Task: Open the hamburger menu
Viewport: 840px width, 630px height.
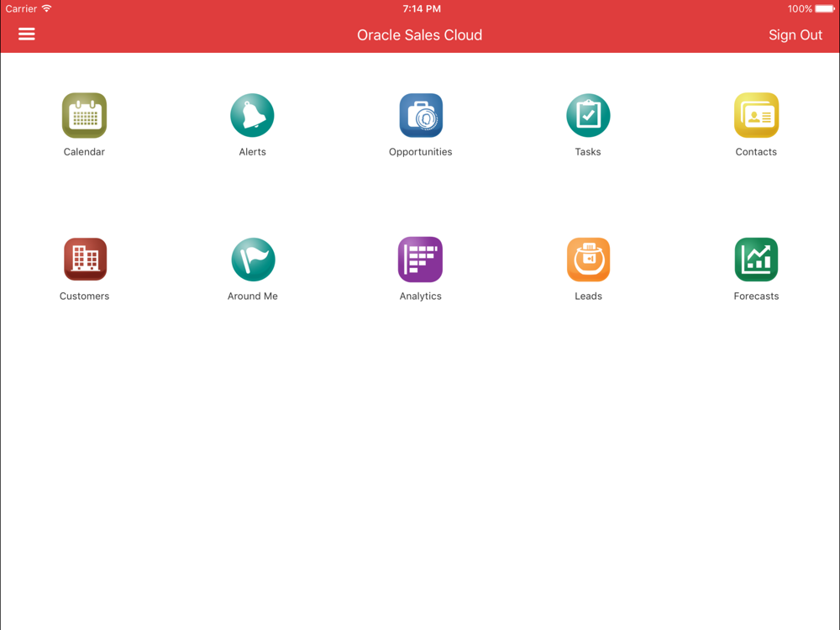Action: coord(27,34)
